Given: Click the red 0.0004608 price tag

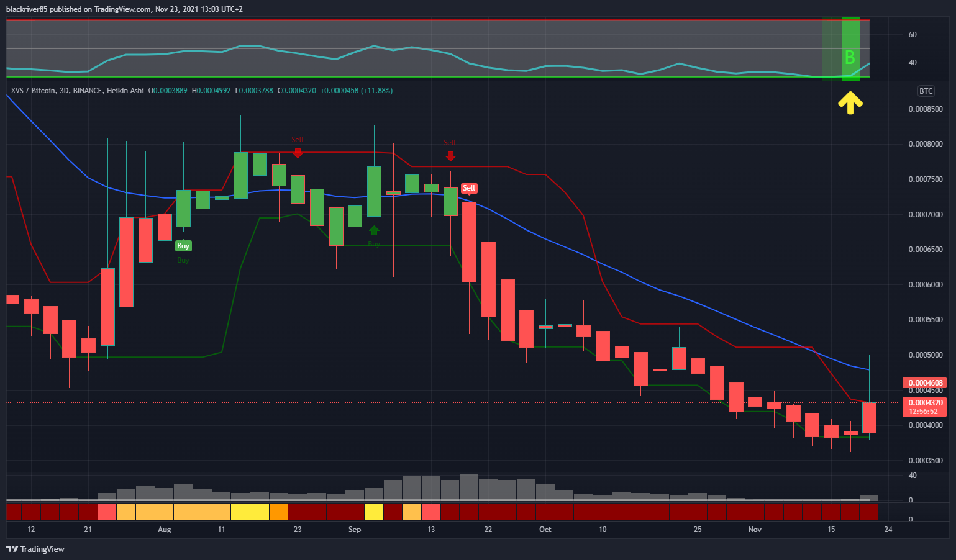Looking at the screenshot, I should tap(925, 383).
